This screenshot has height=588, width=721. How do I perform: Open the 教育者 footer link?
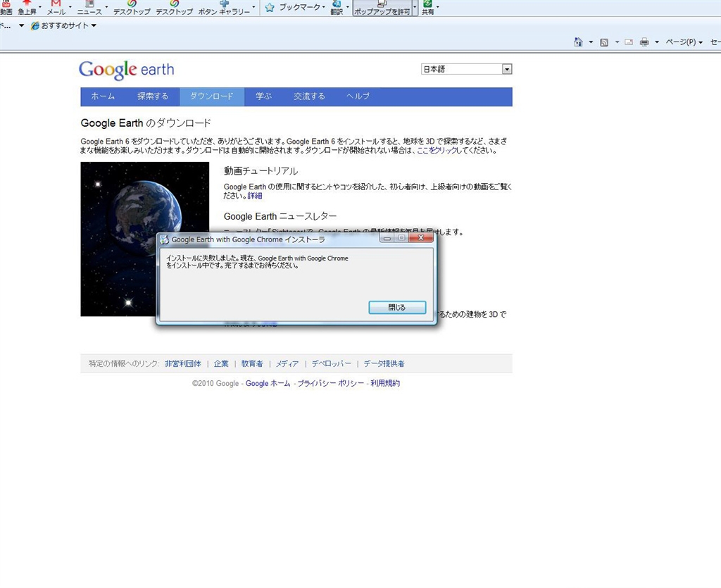click(252, 363)
